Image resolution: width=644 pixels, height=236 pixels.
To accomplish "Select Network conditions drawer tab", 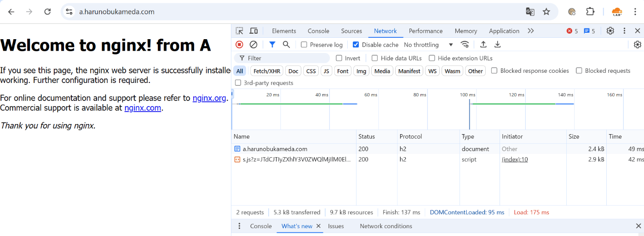I will (386, 226).
